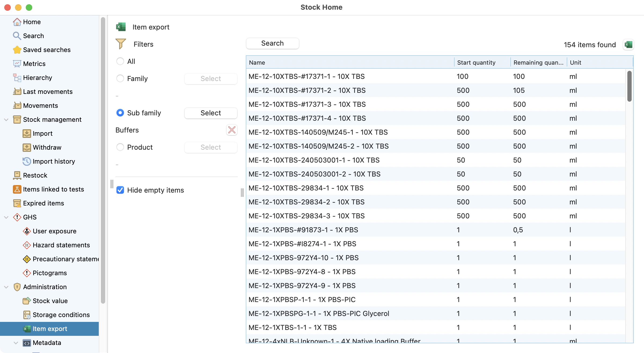Click the Excel export icon beside items found
This screenshot has height=353, width=644.
pyautogui.click(x=628, y=45)
